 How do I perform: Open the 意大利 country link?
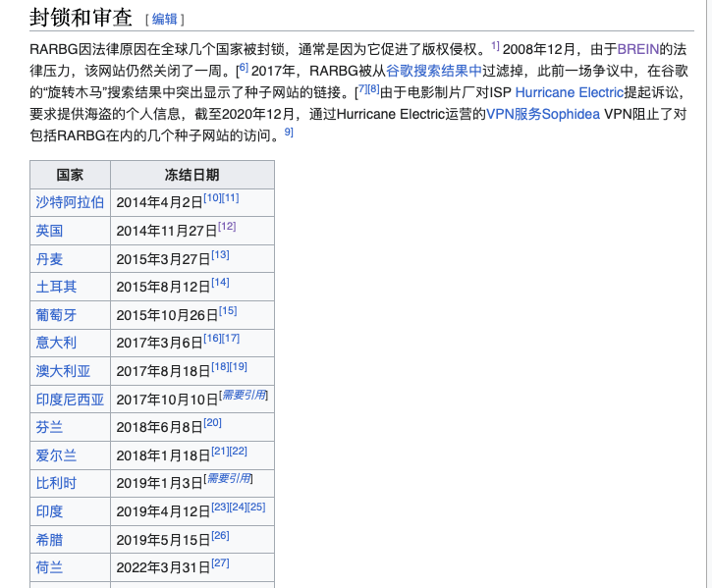coord(56,343)
